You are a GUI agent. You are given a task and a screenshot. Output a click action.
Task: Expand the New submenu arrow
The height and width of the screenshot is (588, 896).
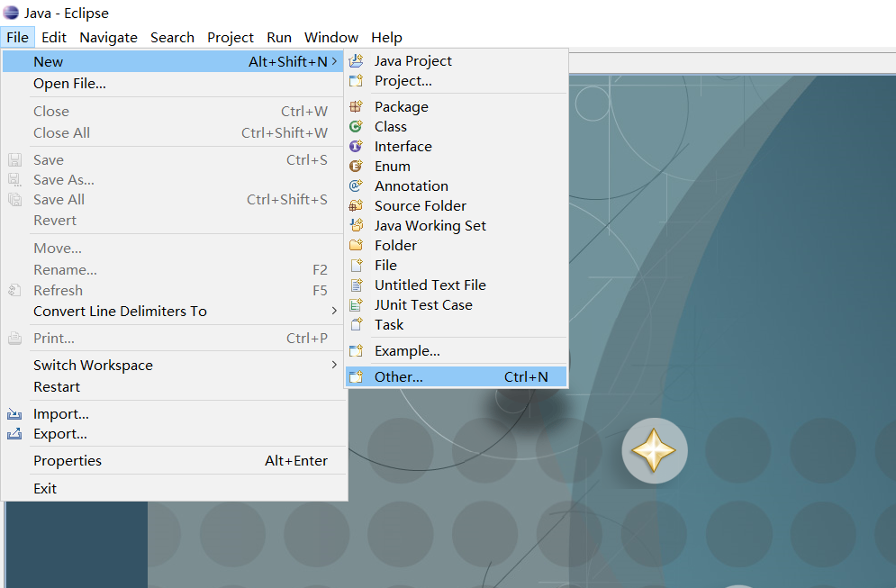334,61
